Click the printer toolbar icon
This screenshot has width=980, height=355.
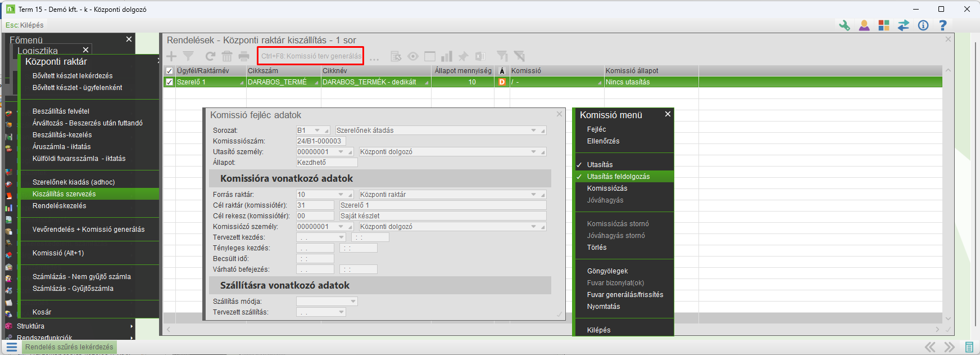click(x=244, y=56)
